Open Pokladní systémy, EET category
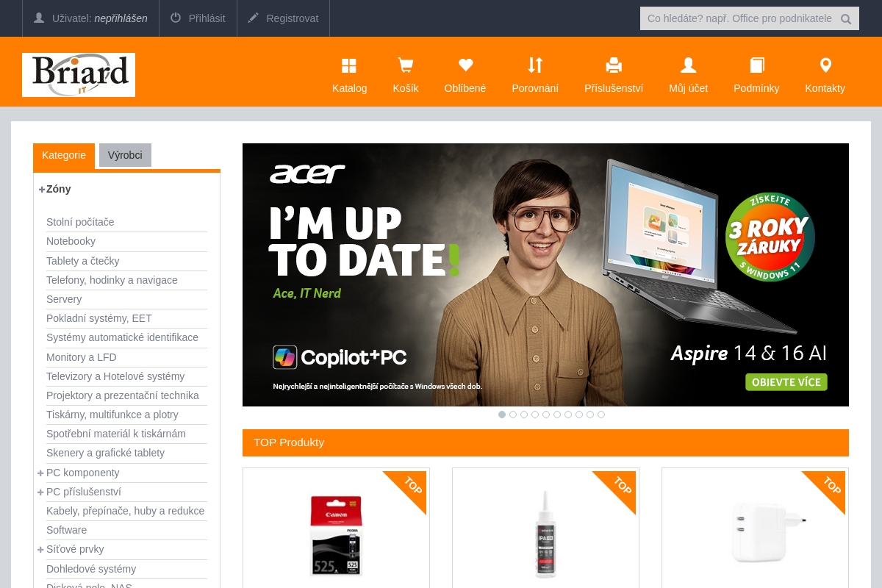The height and width of the screenshot is (588, 882). pos(99,318)
